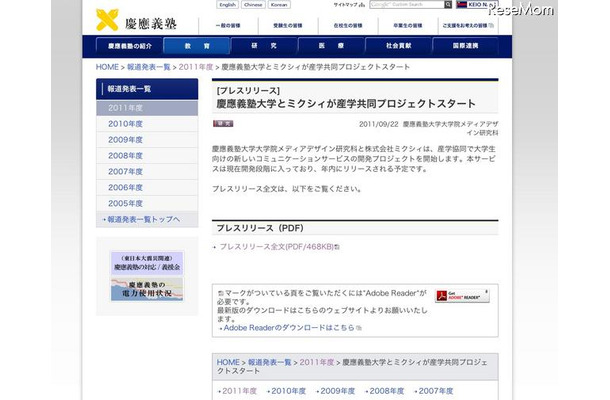Click the red 研究 category tag
Viewport: 610px width, 400px height.
click(x=223, y=124)
